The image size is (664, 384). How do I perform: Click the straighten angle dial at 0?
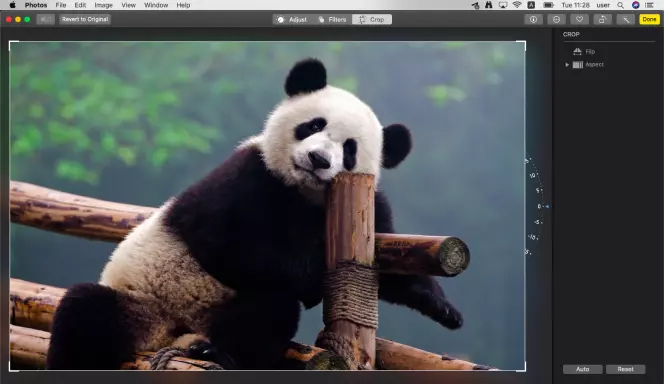click(x=540, y=206)
